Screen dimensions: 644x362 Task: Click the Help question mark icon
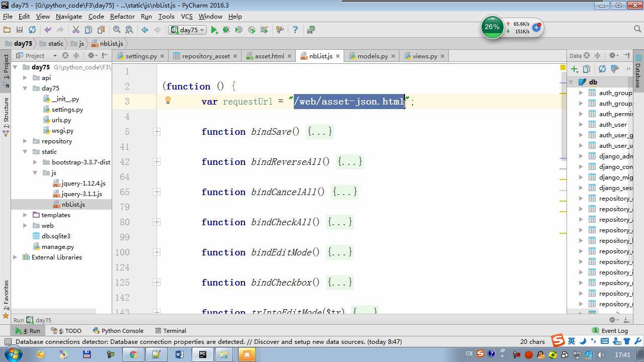(295, 30)
